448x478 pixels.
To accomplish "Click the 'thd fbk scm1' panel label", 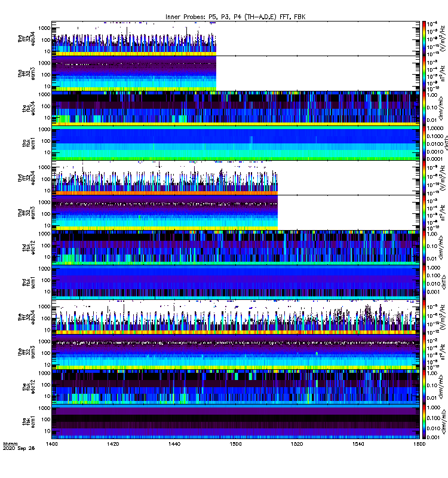I will pos(29,283).
